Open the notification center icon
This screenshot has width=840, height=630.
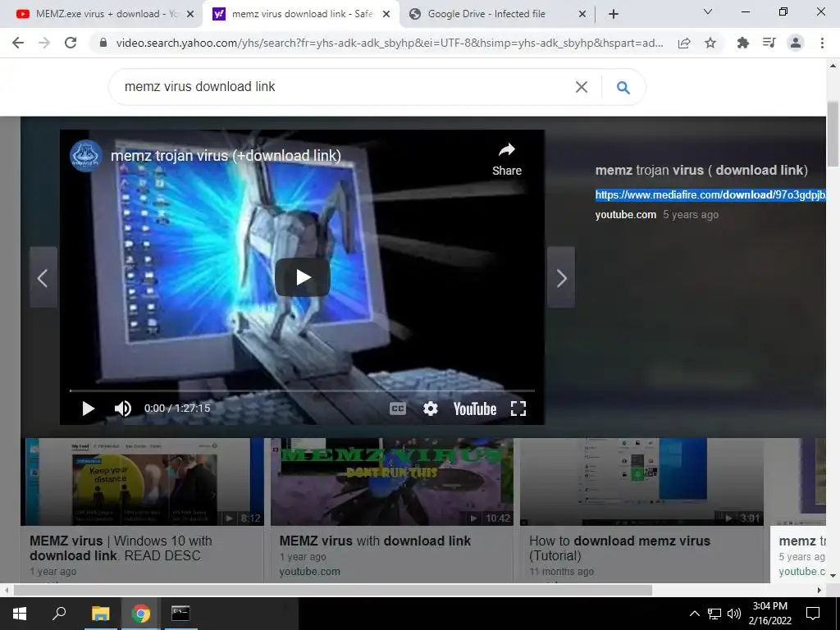pyautogui.click(x=813, y=614)
